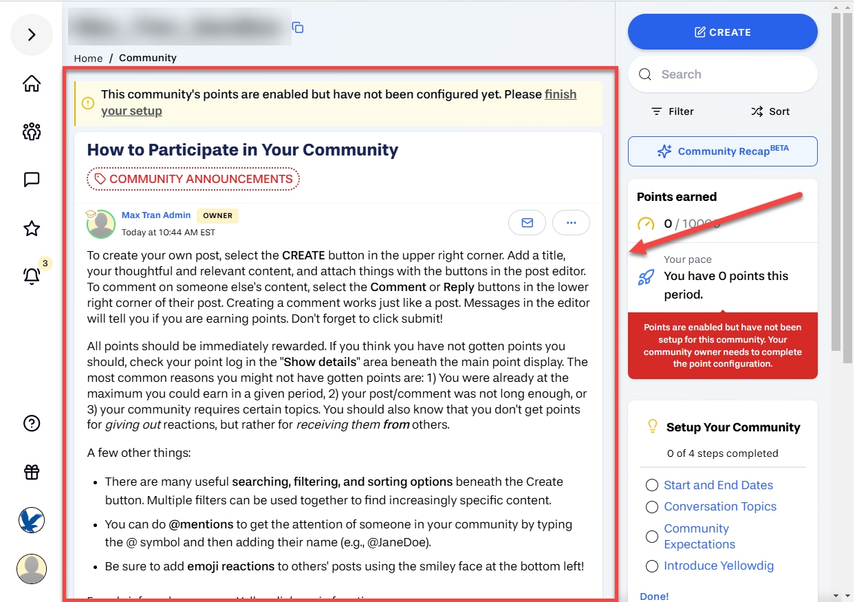Click Community breadcrumb
This screenshot has width=868, height=602.
(x=148, y=58)
